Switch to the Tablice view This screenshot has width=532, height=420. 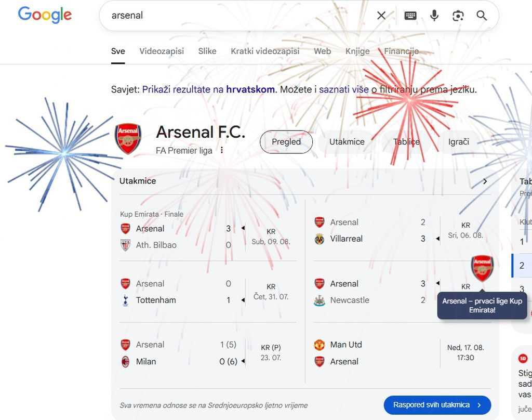point(406,141)
